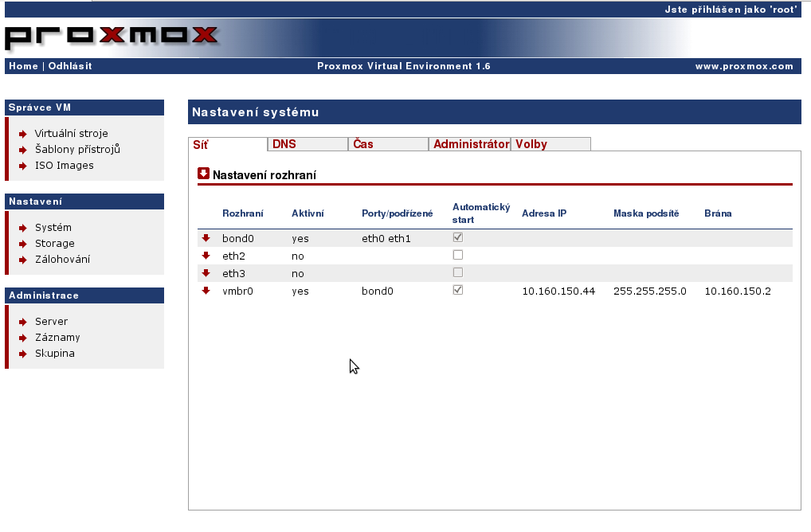Click the red arrow icon beside Virtuální stroje
The width and height of the screenshot is (811, 532).
pyautogui.click(x=23, y=134)
